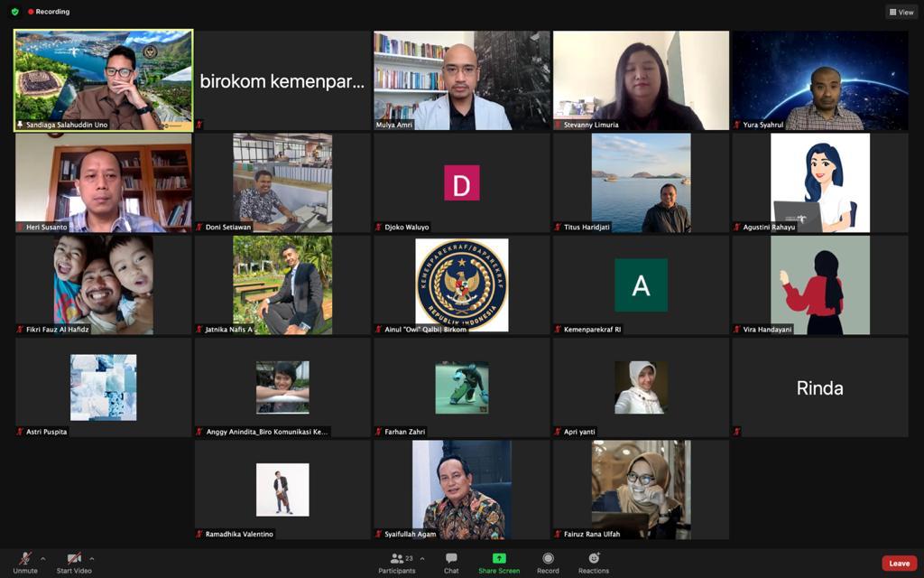Image resolution: width=924 pixels, height=578 pixels.
Task: Expand video options arrow beside Start Video
Action: [x=92, y=558]
